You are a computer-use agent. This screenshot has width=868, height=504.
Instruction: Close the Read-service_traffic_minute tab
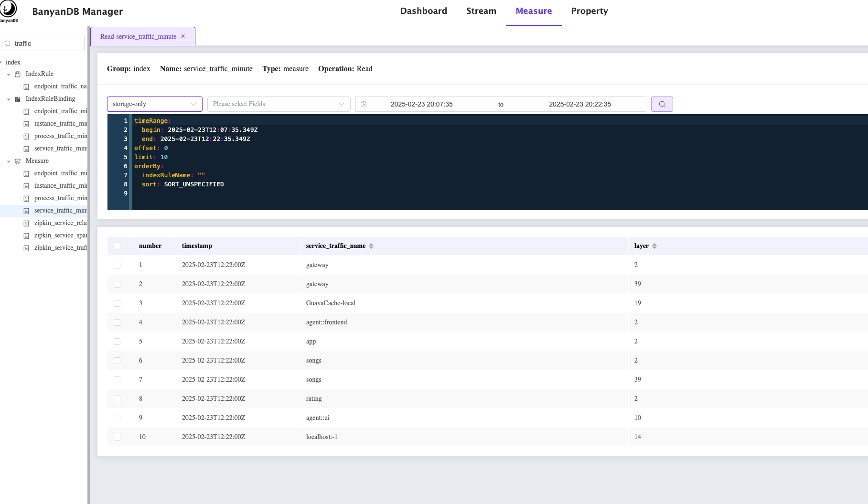tap(183, 37)
